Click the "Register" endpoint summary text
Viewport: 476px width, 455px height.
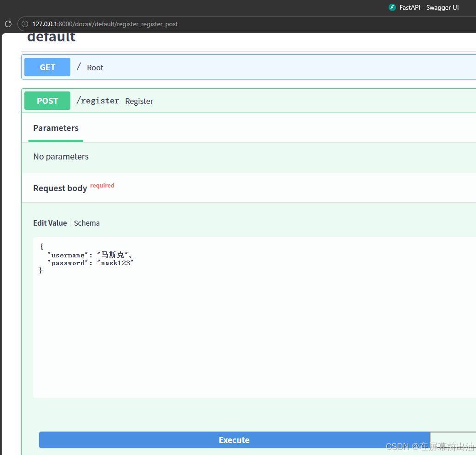tap(139, 101)
